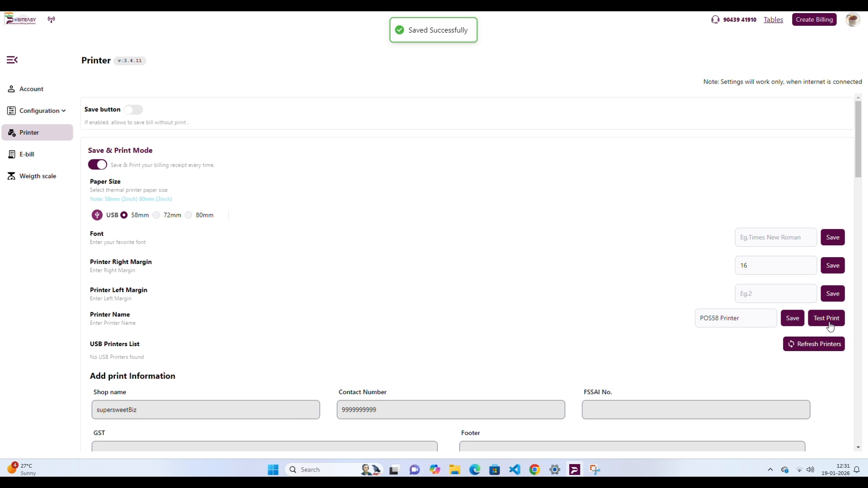Open Visual Studio Code from the taskbar
Screen dimensions: 868x488
click(515, 470)
